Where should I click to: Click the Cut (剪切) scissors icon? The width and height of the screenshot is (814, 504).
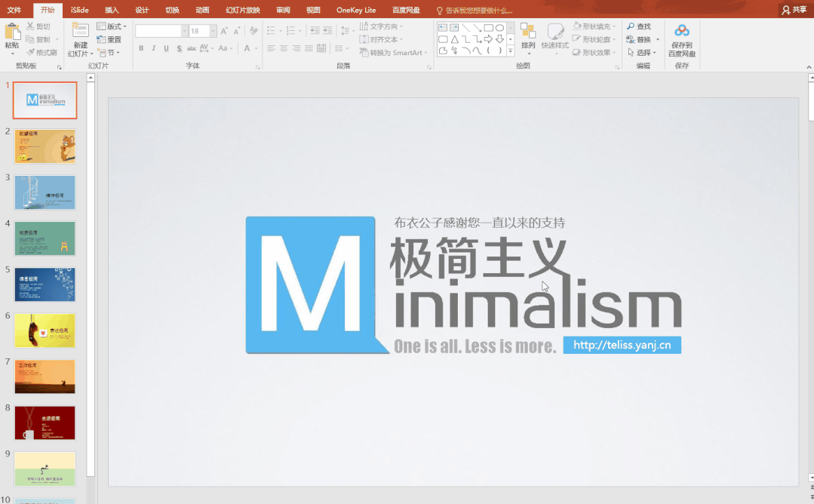click(30, 26)
